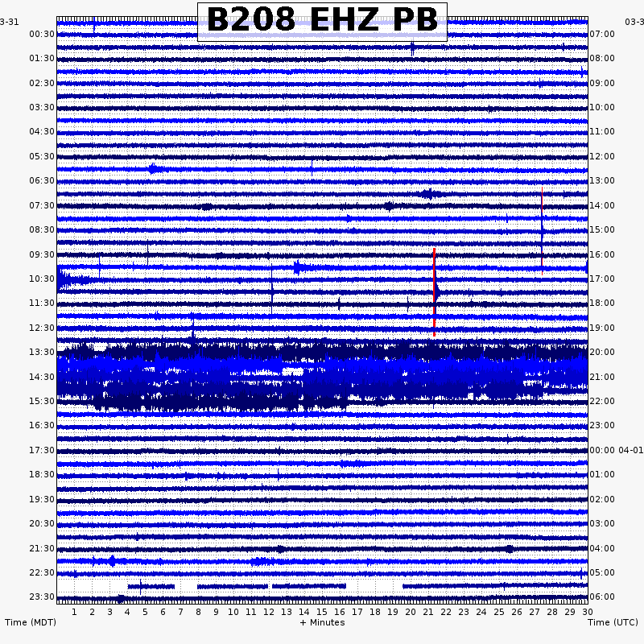Click the 15:30 MDT time label
The height and width of the screenshot is (644, 644).
click(42, 401)
